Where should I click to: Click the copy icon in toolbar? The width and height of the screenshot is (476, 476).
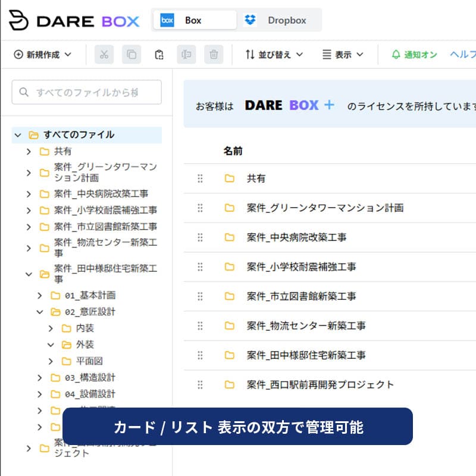[x=131, y=55]
